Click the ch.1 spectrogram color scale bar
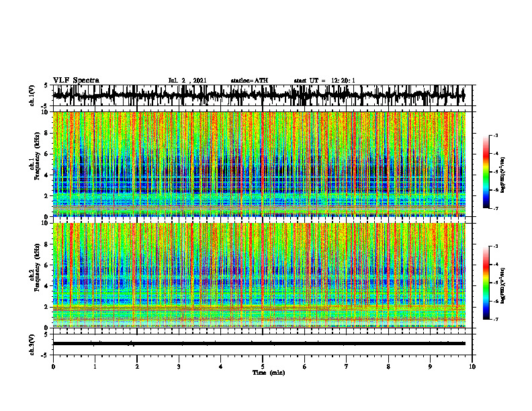The width and height of the screenshot is (532, 411). (486, 172)
